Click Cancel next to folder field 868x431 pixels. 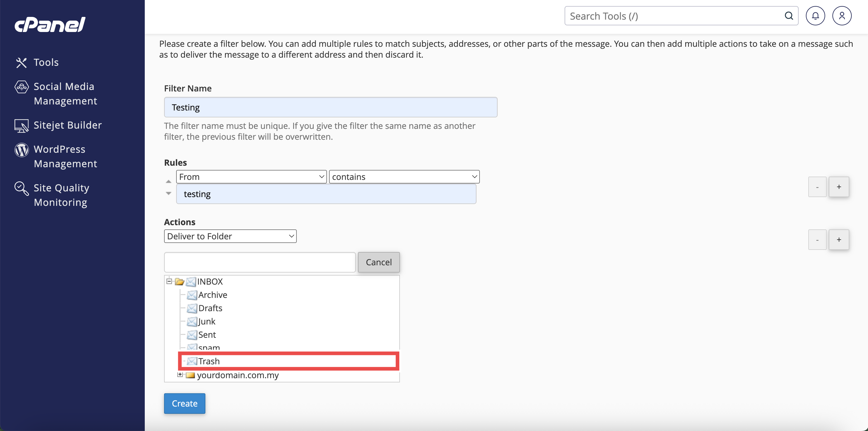(379, 262)
